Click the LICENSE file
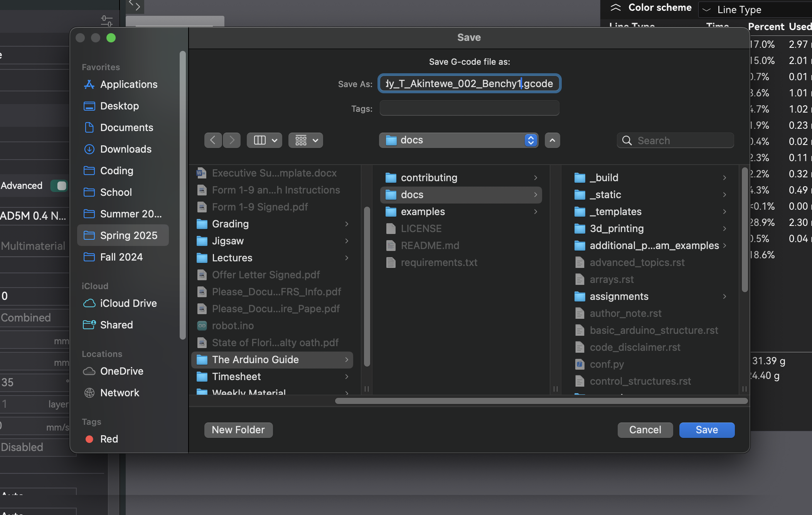 pos(461,229)
